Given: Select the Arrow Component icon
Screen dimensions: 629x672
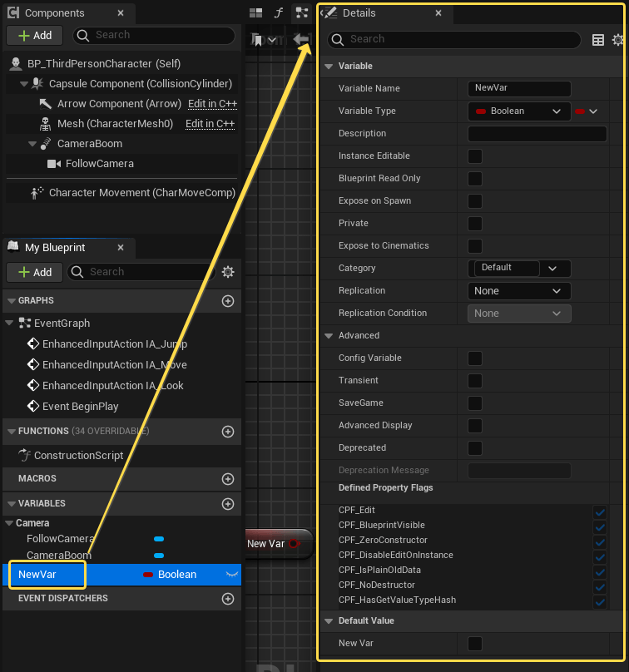Looking at the screenshot, I should pos(45,104).
